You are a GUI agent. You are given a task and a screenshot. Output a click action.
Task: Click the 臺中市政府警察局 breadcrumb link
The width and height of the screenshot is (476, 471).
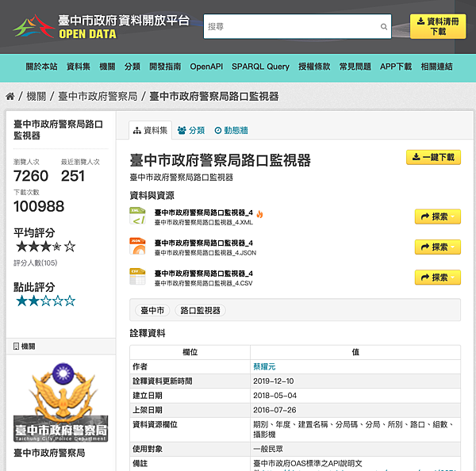(98, 97)
